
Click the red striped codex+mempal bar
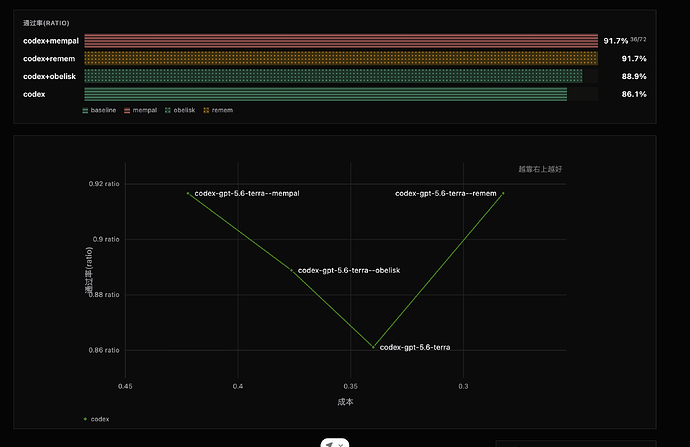pyautogui.click(x=341, y=40)
